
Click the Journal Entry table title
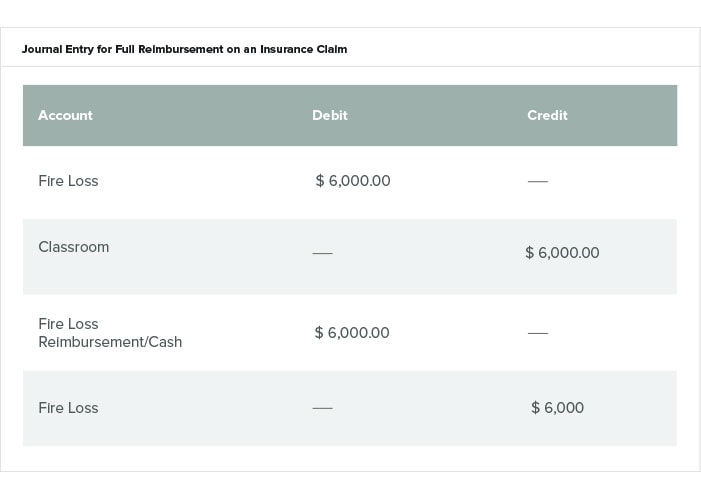(184, 49)
